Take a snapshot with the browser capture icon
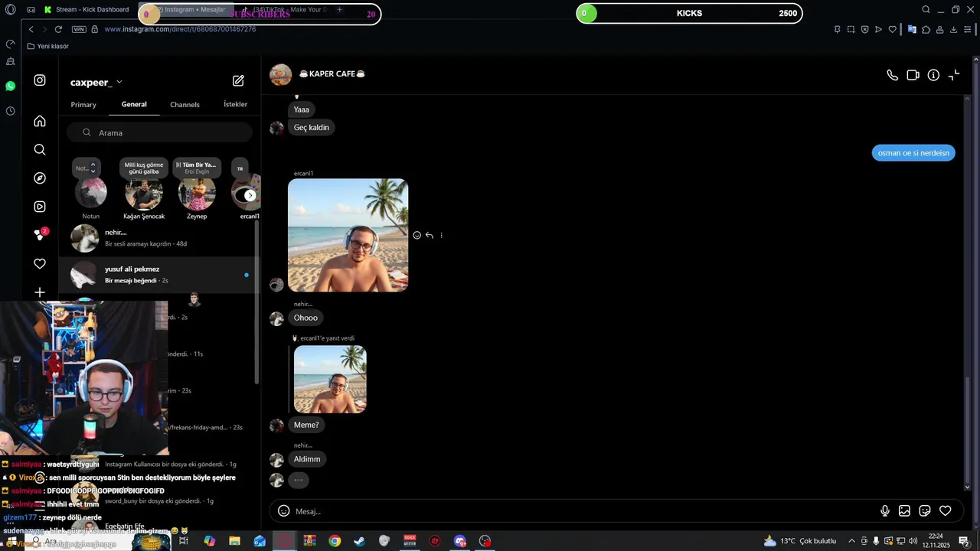This screenshot has height=551, width=980. tap(851, 29)
